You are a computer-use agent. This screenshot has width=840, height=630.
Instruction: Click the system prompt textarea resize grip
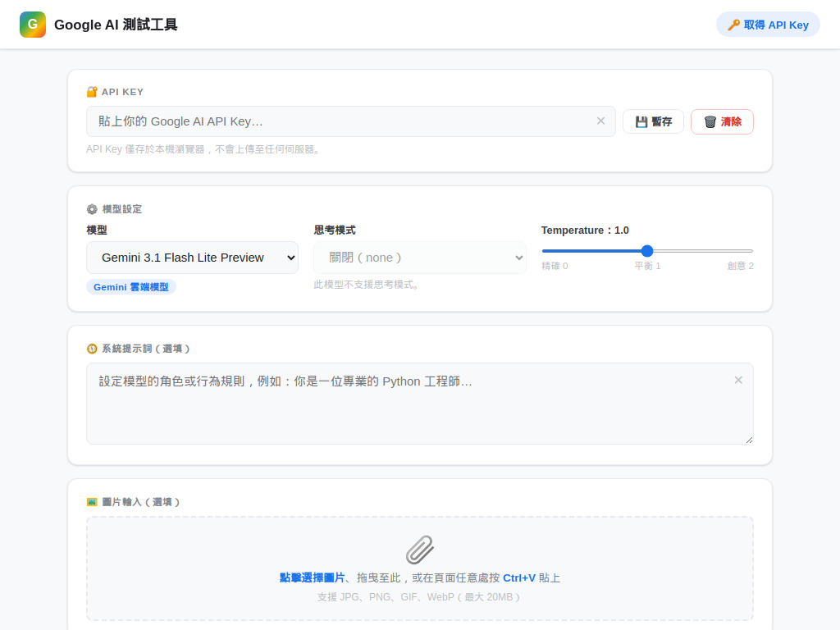coord(749,440)
